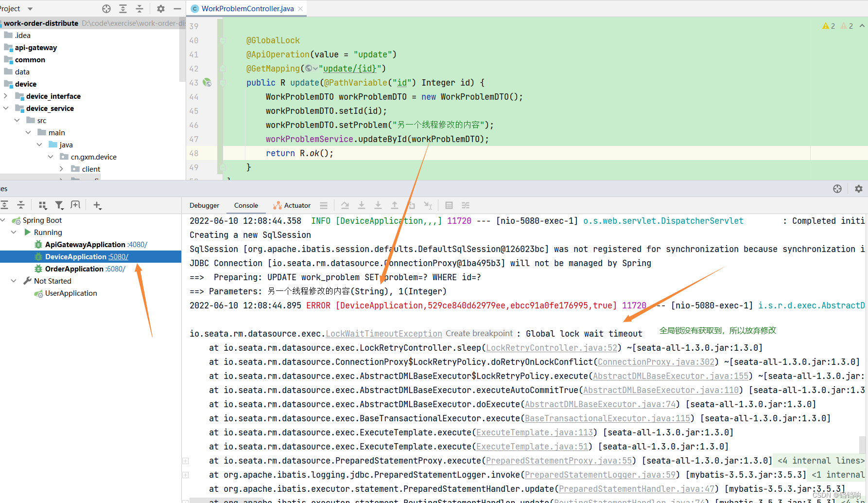The image size is (868, 503).
Task: Click Trace Current Stream Chain icon
Action: point(466,205)
